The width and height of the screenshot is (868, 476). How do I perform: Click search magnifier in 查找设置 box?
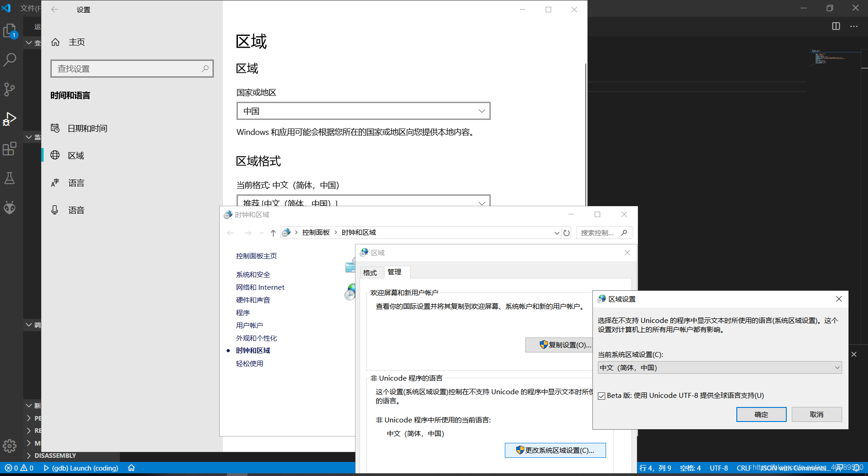(205, 69)
